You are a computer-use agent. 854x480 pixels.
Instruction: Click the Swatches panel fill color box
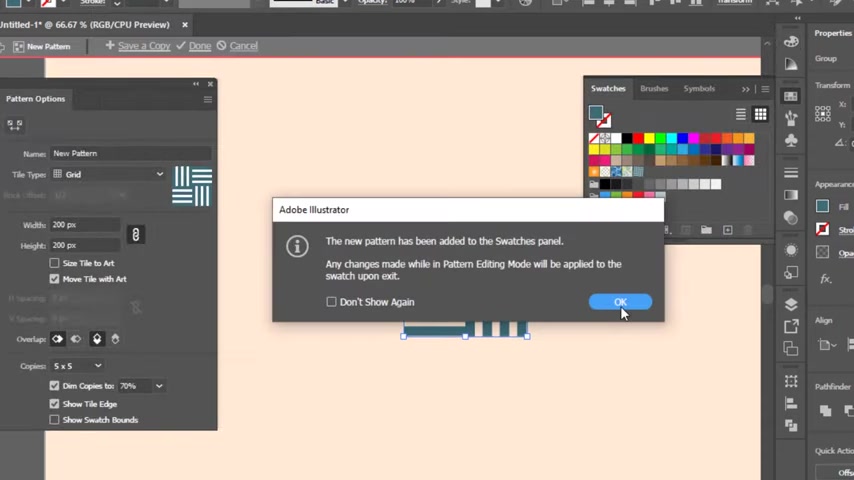(596, 113)
